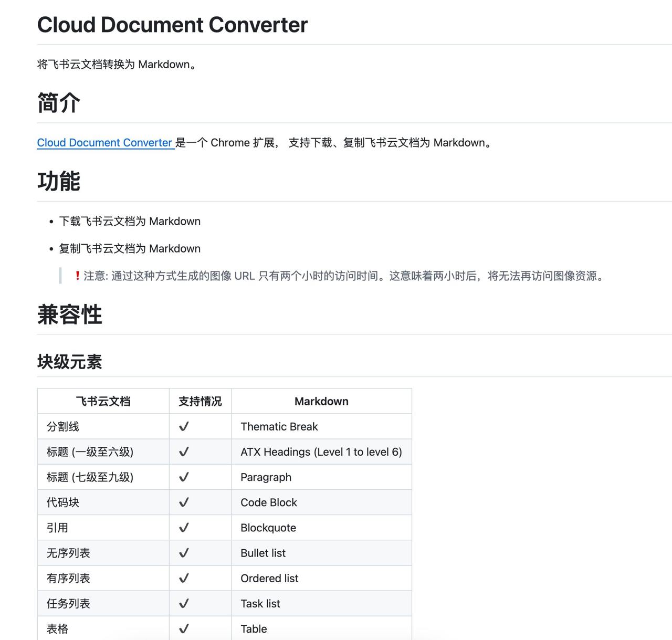Click the Blockquote cell
The image size is (672, 640).
tap(321, 527)
